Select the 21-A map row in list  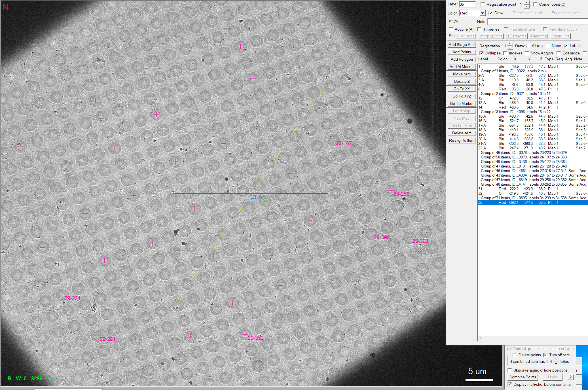533,143
